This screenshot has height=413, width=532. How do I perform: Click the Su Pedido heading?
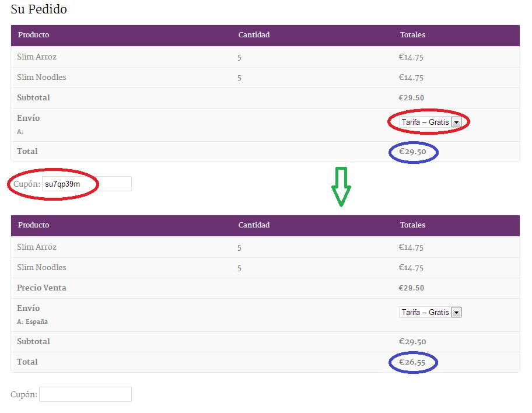coord(38,9)
